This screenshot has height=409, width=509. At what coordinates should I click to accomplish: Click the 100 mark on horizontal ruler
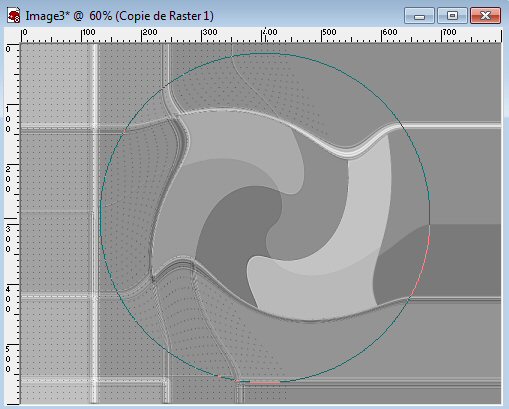tap(88, 32)
